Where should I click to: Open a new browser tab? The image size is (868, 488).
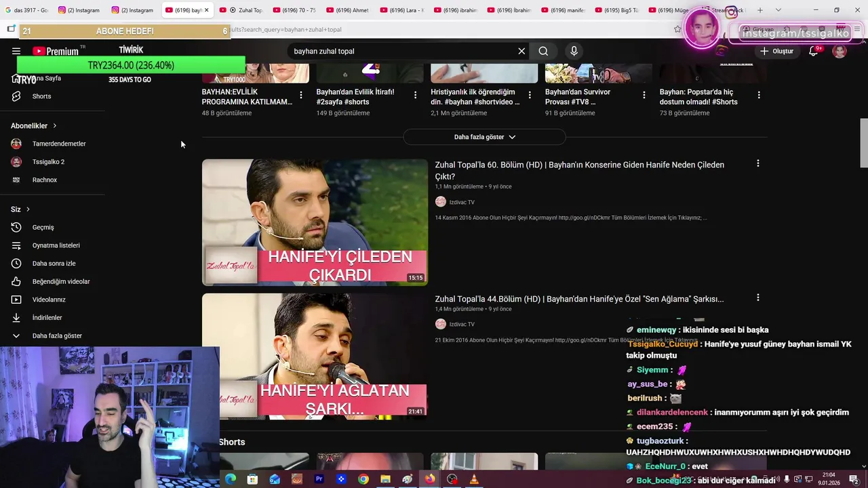tap(759, 10)
